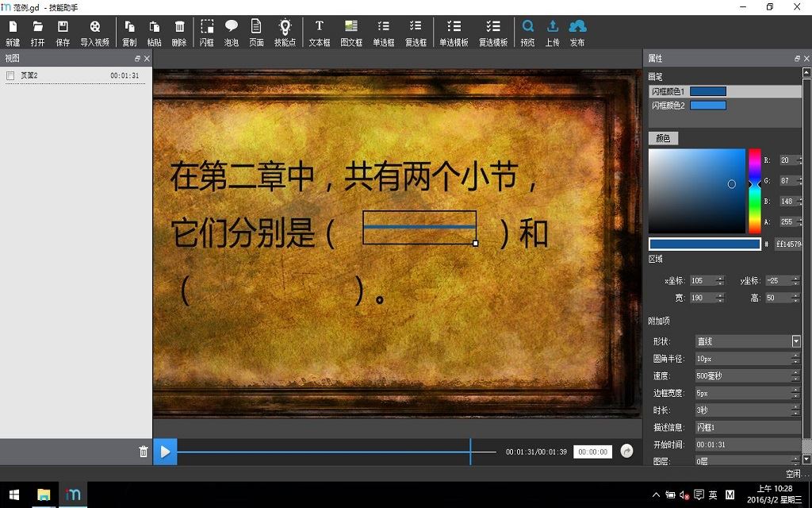The image size is (812, 508).
Task: Click the rainbow hue slider bar
Action: (x=755, y=190)
